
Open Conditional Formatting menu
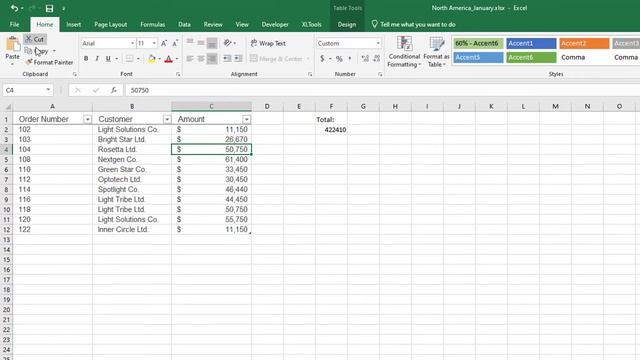click(x=404, y=52)
